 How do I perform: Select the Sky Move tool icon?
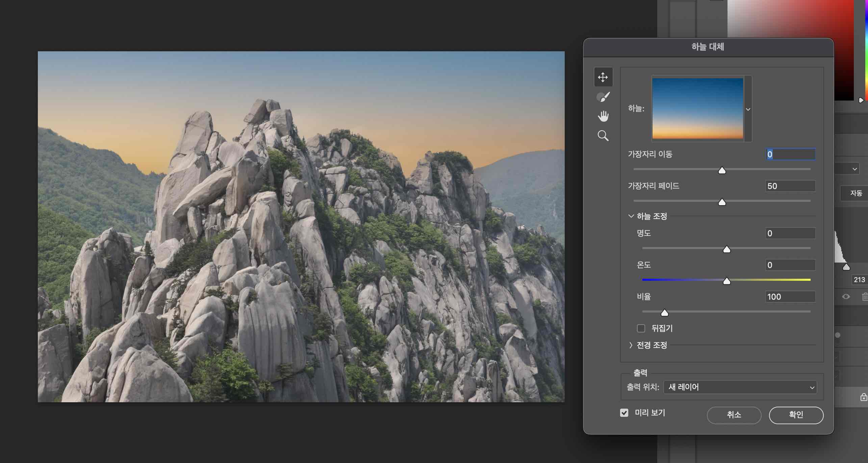[603, 77]
